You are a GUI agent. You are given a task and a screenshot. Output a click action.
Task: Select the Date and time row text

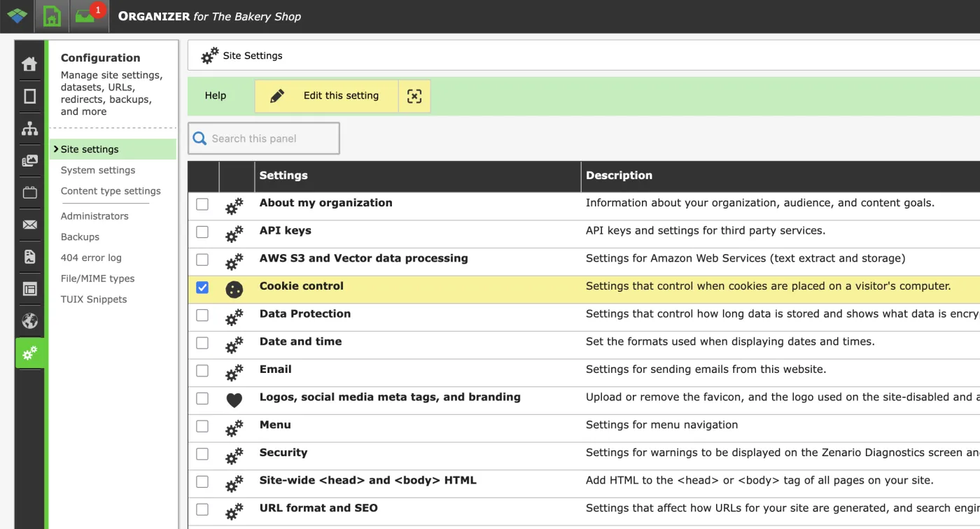click(301, 341)
